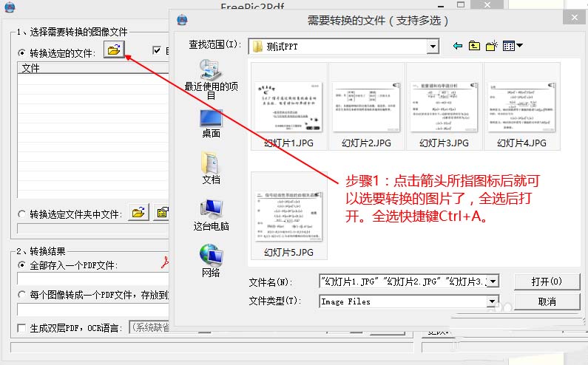Click the dialog title bar app icon
Screen dimensions: 588x365
182,19
